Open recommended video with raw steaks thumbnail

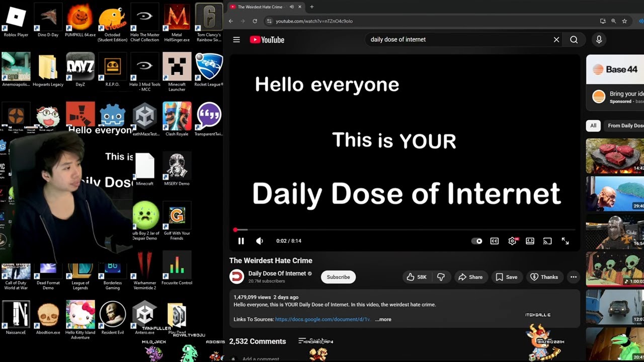(x=615, y=156)
